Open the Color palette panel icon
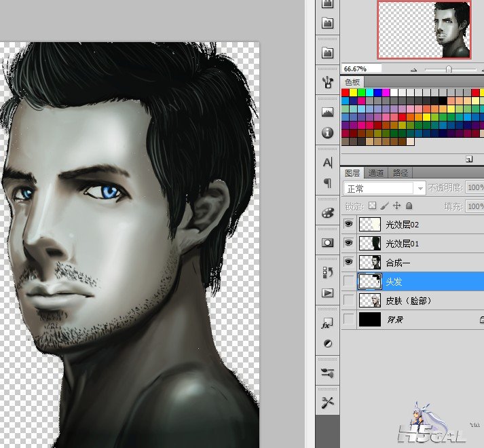The height and width of the screenshot is (448, 484). click(328, 213)
